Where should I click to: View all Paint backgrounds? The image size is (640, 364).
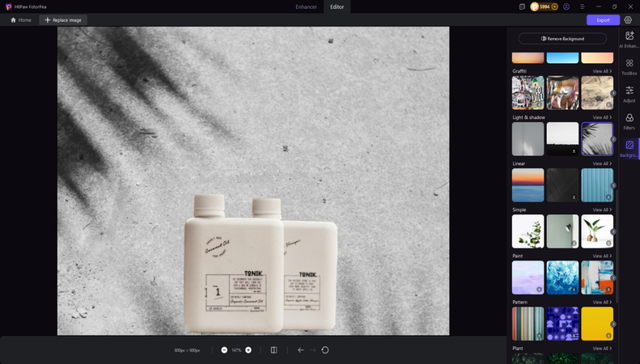[602, 256]
